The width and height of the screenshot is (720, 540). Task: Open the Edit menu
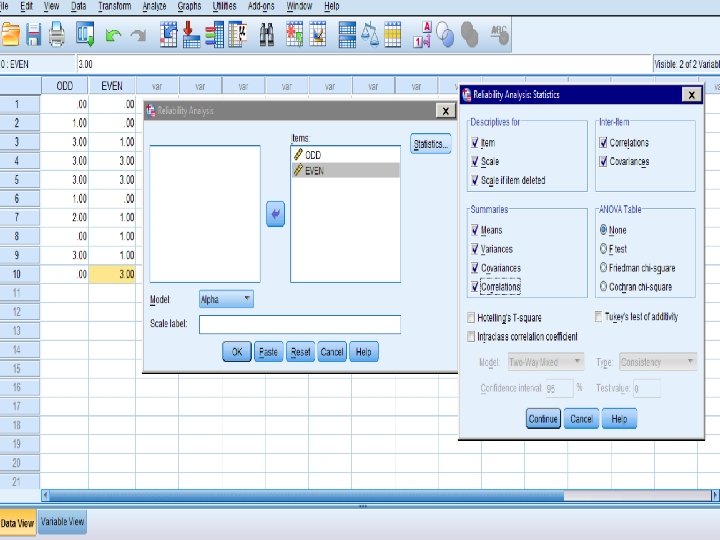(27, 6)
